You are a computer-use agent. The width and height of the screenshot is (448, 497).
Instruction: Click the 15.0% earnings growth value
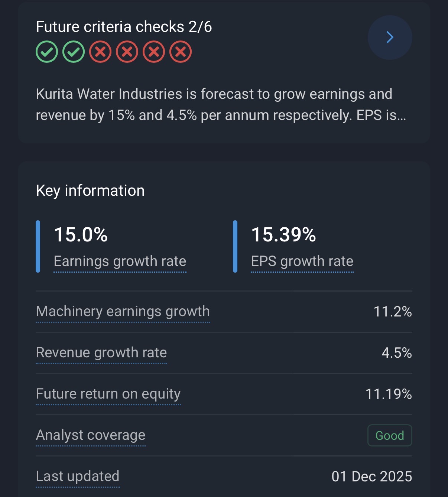81,235
